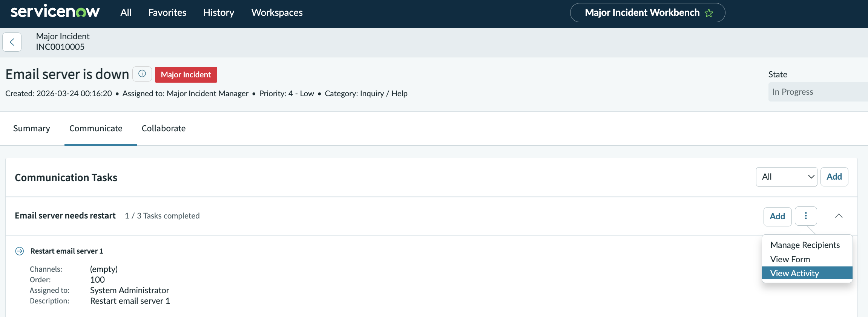868x317 pixels.
Task: Click the Order value 100
Action: tap(98, 280)
